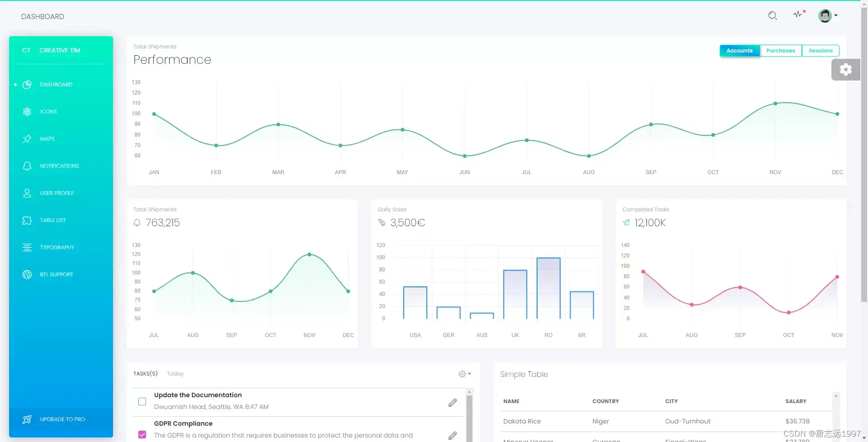Check the Update the Documentation checkbox

pos(142,402)
